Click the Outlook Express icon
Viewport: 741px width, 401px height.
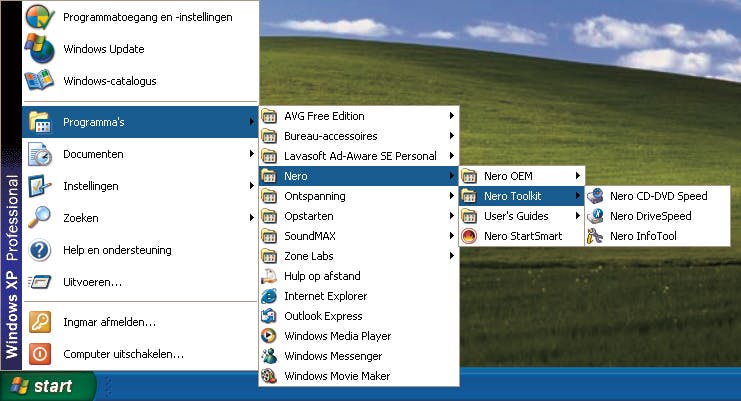pos(269,316)
